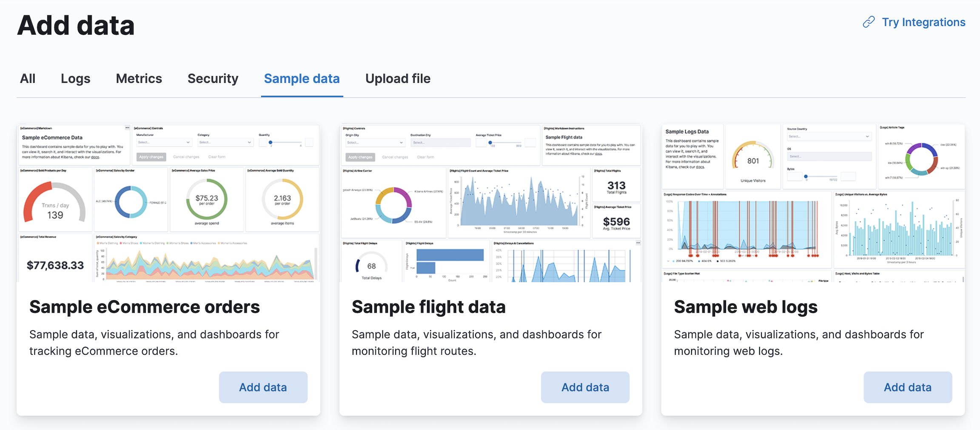
Task: Open the Try Integrations link
Action: point(923,22)
